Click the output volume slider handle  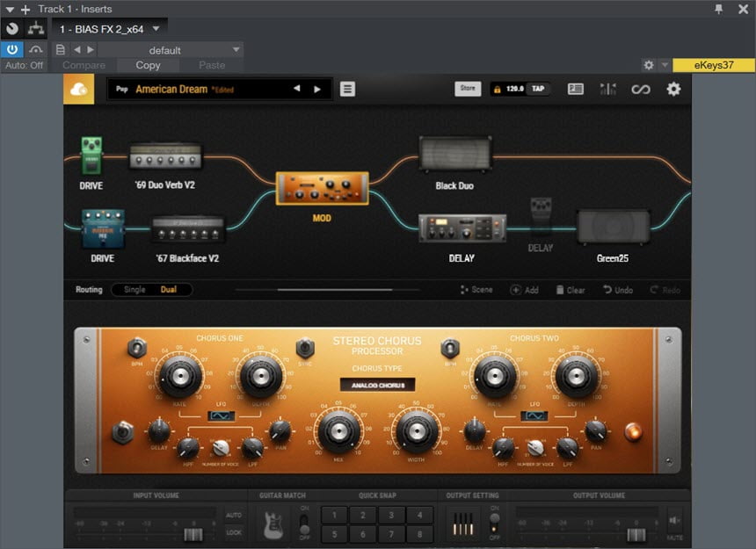click(x=636, y=534)
